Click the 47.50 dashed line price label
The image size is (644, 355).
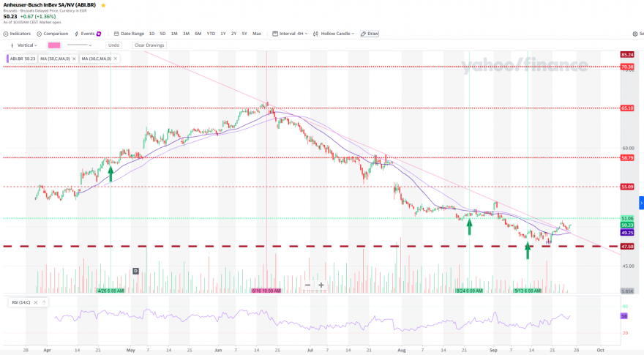coord(627,247)
